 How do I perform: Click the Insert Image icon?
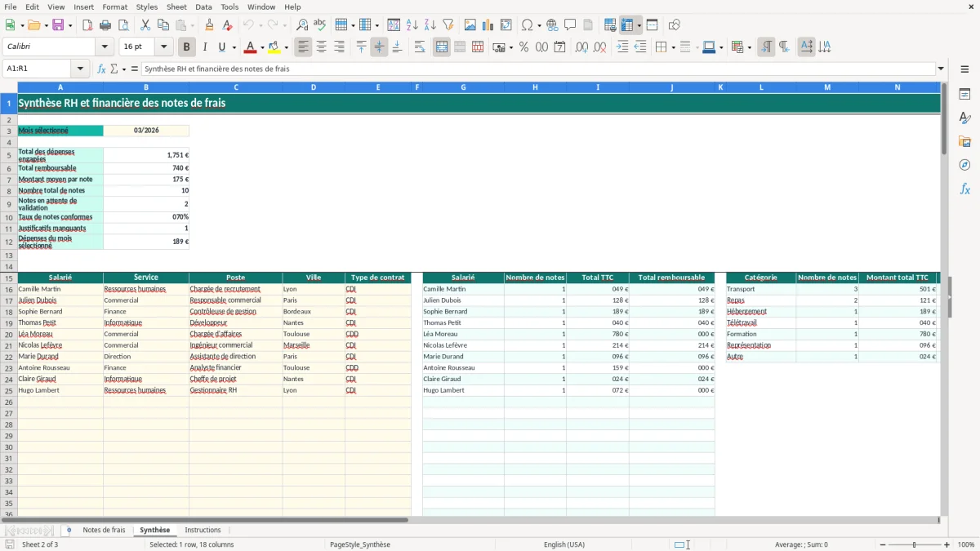470,25
